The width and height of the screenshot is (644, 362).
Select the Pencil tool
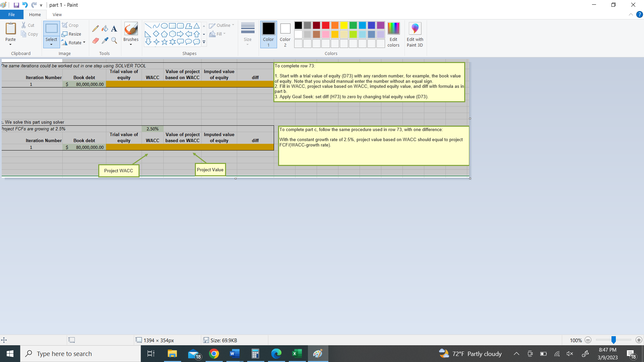click(95, 28)
